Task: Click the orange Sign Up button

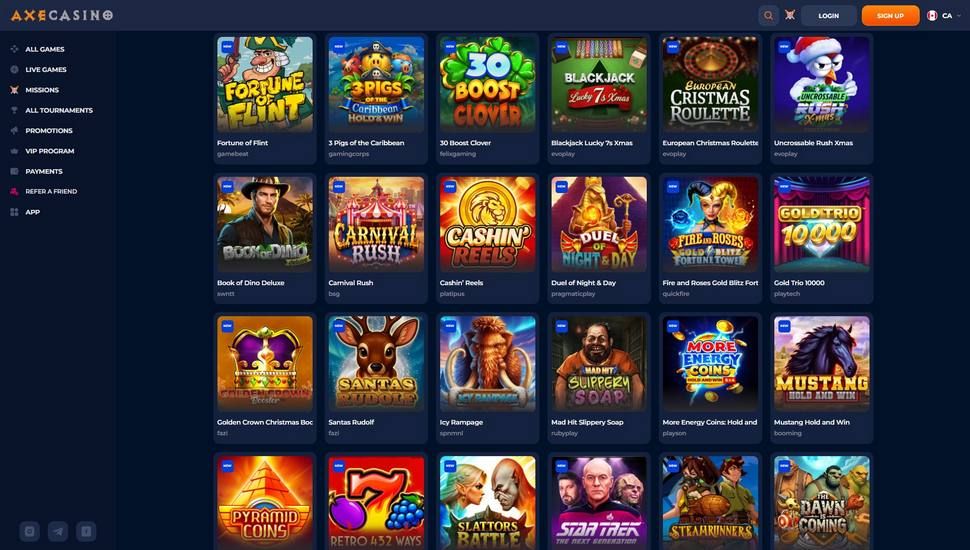Action: click(890, 15)
